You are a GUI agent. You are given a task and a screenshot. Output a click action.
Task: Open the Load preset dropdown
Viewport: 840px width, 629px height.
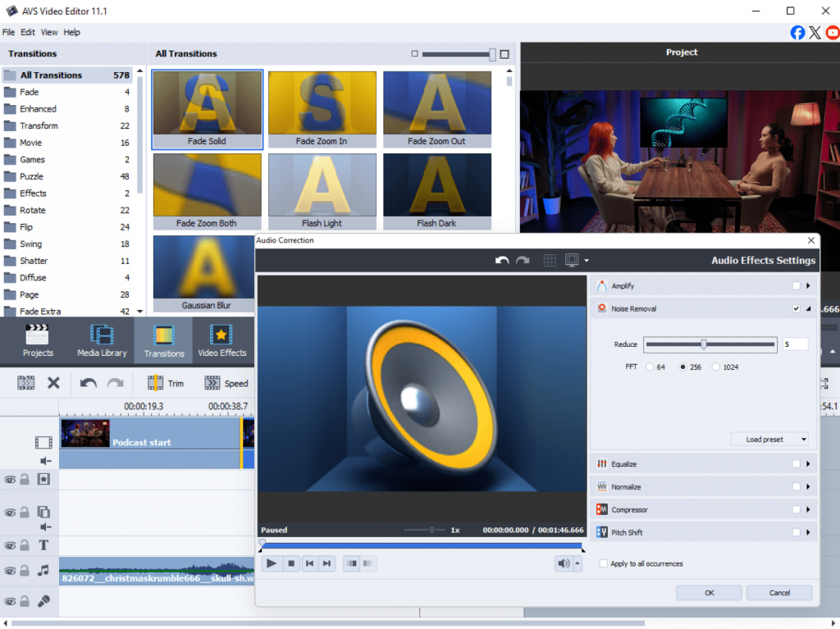pyautogui.click(x=769, y=440)
